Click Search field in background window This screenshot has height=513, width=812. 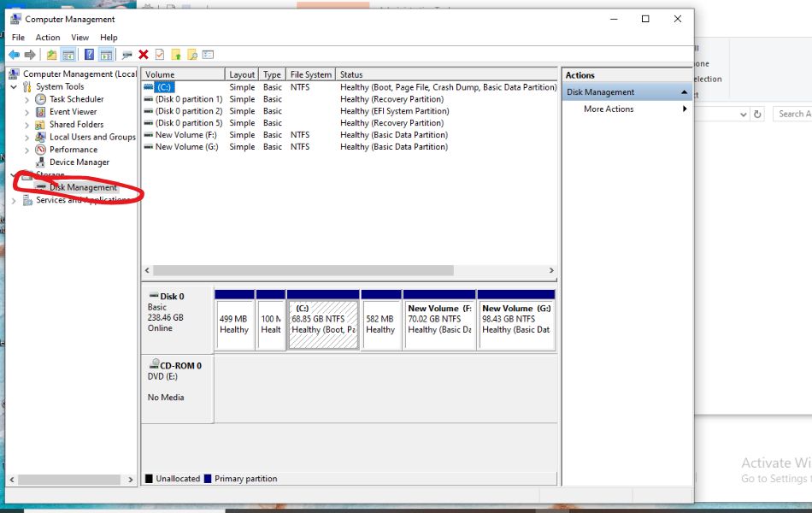point(792,114)
